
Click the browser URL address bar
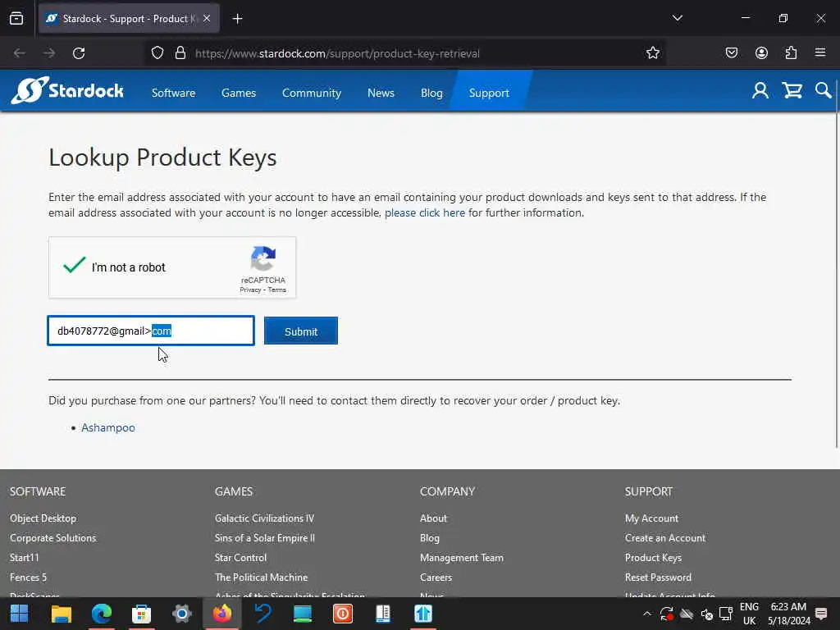tap(405, 53)
